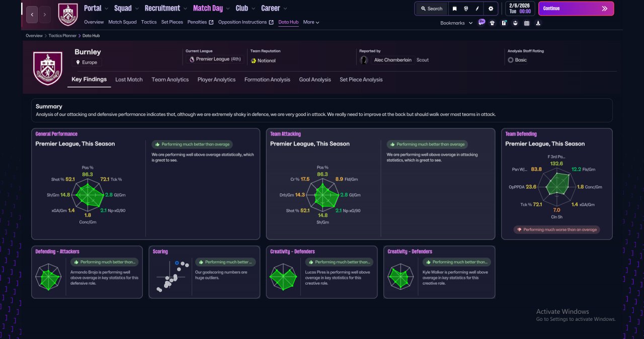Expand the Squad menu chevron
The width and height of the screenshot is (644, 339).
point(137,9)
